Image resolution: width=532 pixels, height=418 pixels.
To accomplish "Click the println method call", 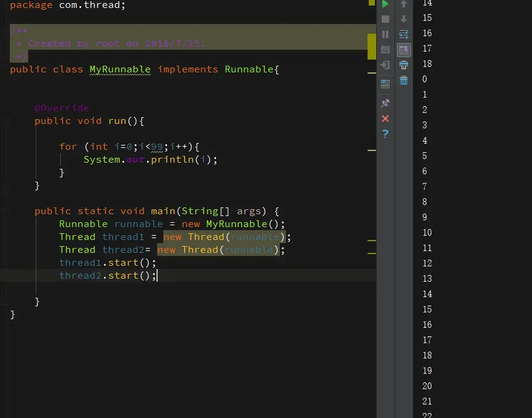I will tap(172, 160).
